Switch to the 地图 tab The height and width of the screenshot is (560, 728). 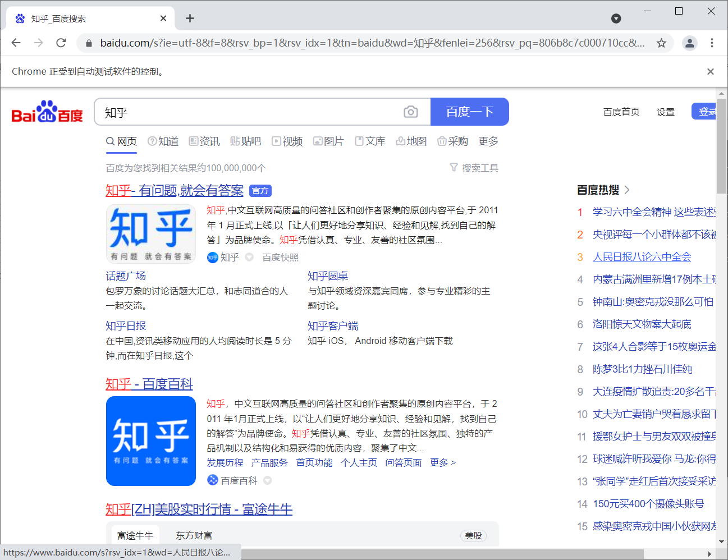tap(411, 141)
